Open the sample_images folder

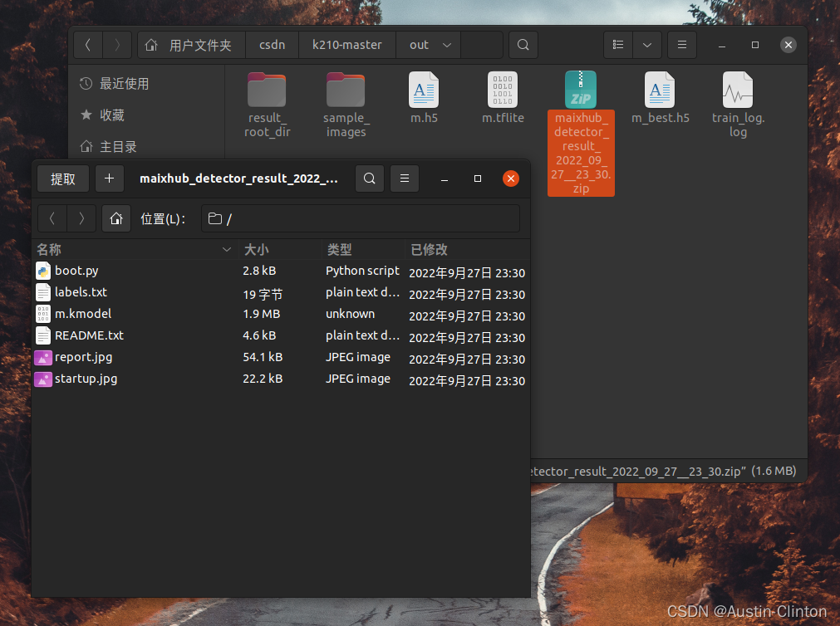[x=346, y=105]
